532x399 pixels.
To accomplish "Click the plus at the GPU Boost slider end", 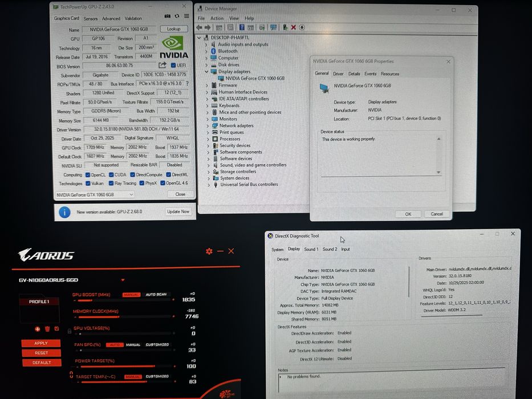I will coord(173,300).
